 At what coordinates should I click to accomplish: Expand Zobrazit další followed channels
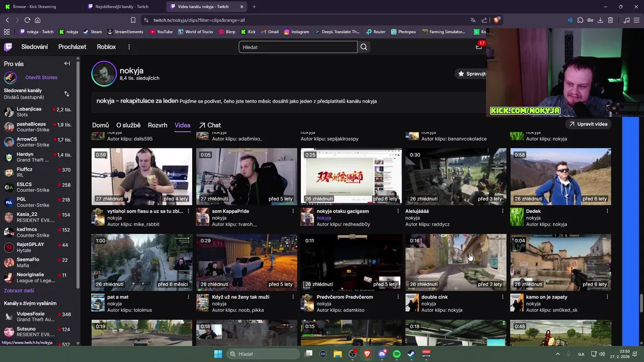tap(19, 291)
